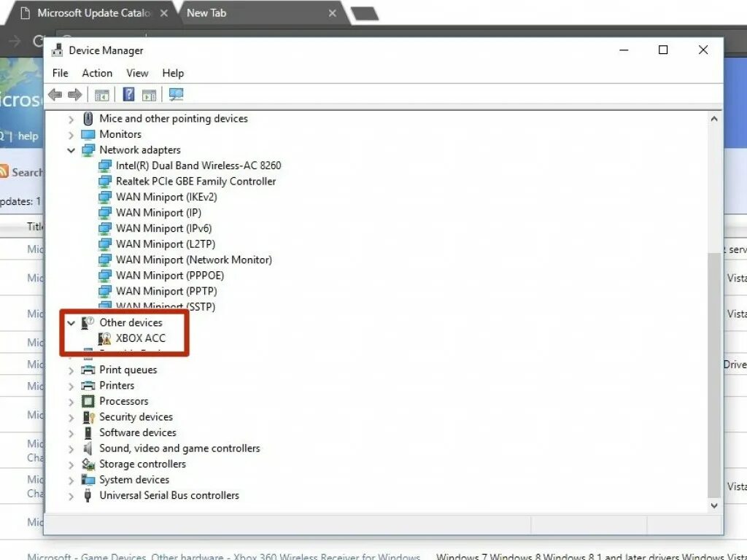
Task: Click the Other devices category icon
Action: [x=88, y=323]
